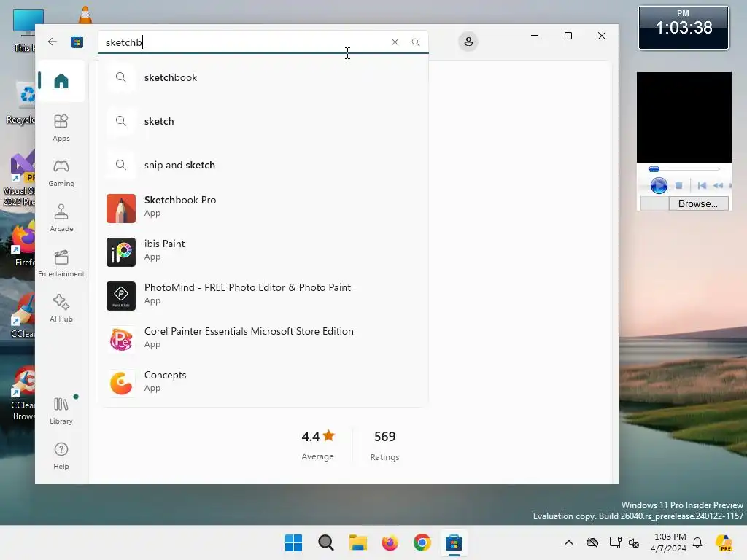
Task: Select the Home sidebar tab
Action: point(61,81)
